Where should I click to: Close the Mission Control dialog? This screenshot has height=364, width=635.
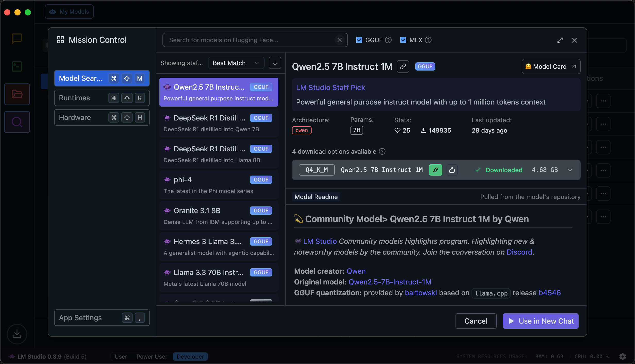click(x=574, y=40)
